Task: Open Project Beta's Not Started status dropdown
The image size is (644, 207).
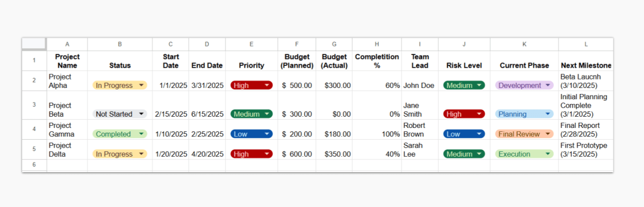Action: [x=120, y=114]
